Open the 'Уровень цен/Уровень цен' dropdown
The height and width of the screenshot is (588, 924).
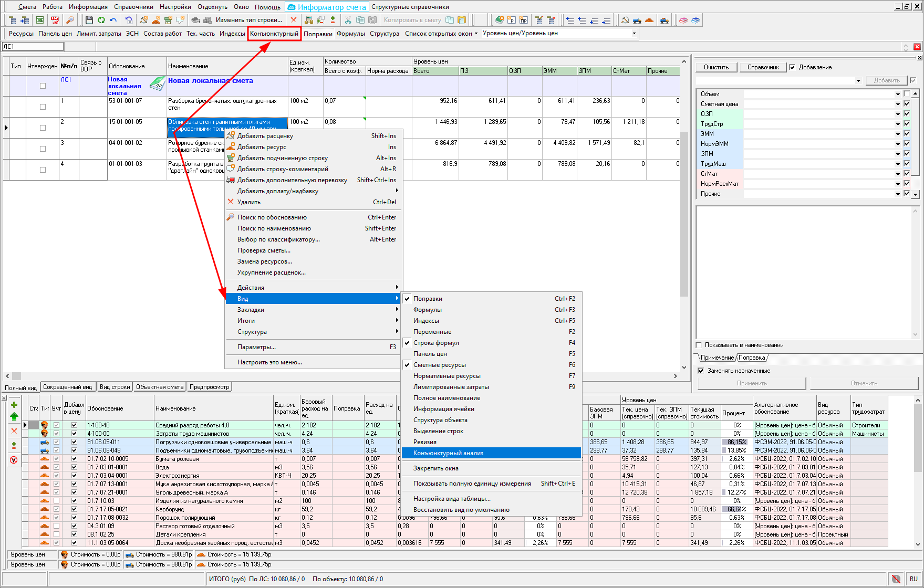click(x=634, y=34)
